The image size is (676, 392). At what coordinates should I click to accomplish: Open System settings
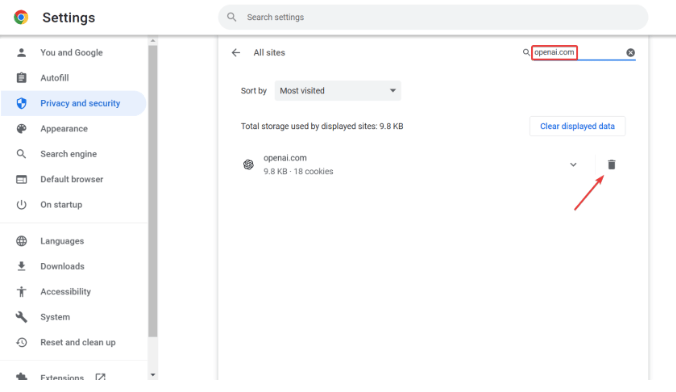pos(73,317)
